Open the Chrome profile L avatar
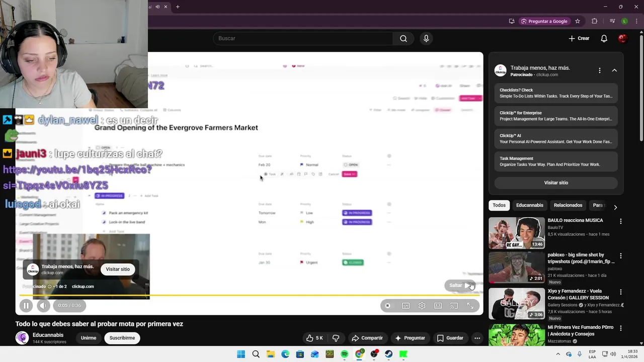Viewport: 644px width, 362px height. (x=624, y=21)
